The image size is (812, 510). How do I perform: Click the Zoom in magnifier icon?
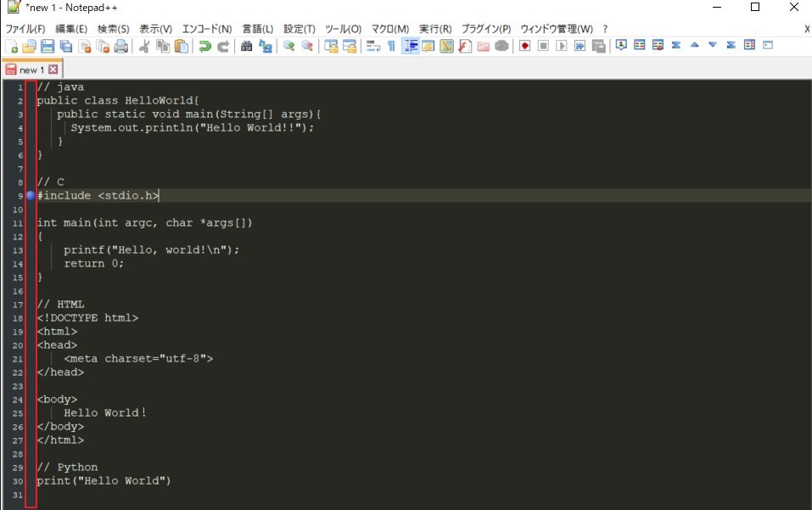(288, 46)
